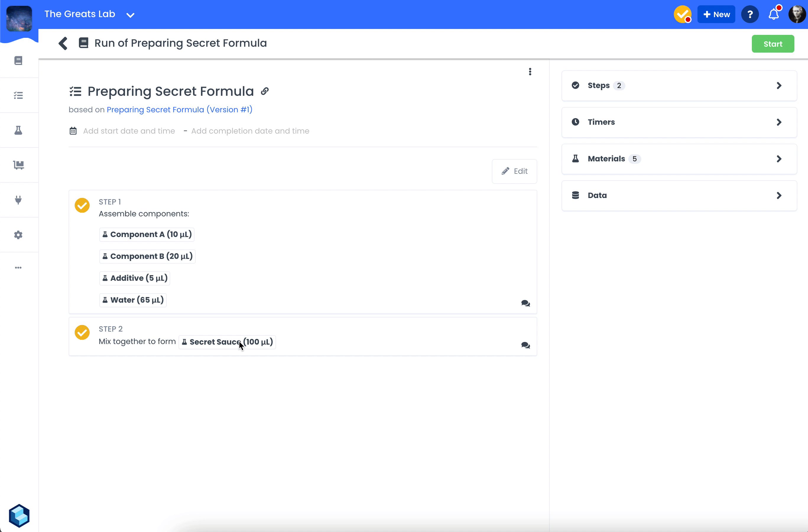Open the plug integrations sidebar icon
808x532 pixels.
(x=18, y=200)
